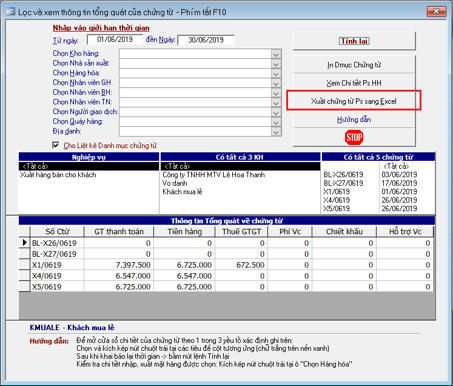453x386 pixels.
Task: Click Xuất chứng từ Ps sang Excel button
Action: (x=354, y=101)
